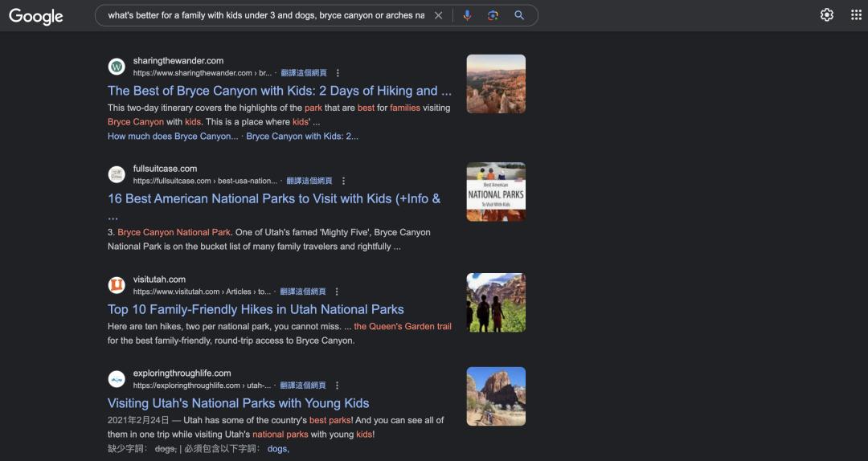
Task: Open the Google apps grid
Action: pyautogui.click(x=856, y=15)
